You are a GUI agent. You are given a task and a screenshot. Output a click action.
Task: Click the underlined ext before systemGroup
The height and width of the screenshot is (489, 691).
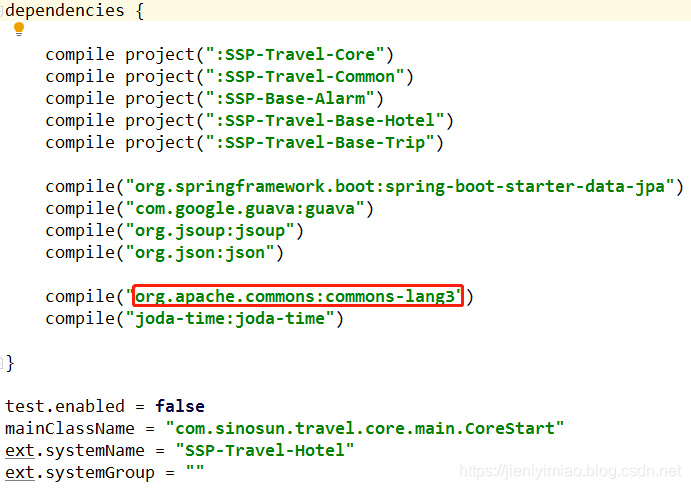[x=20, y=473]
